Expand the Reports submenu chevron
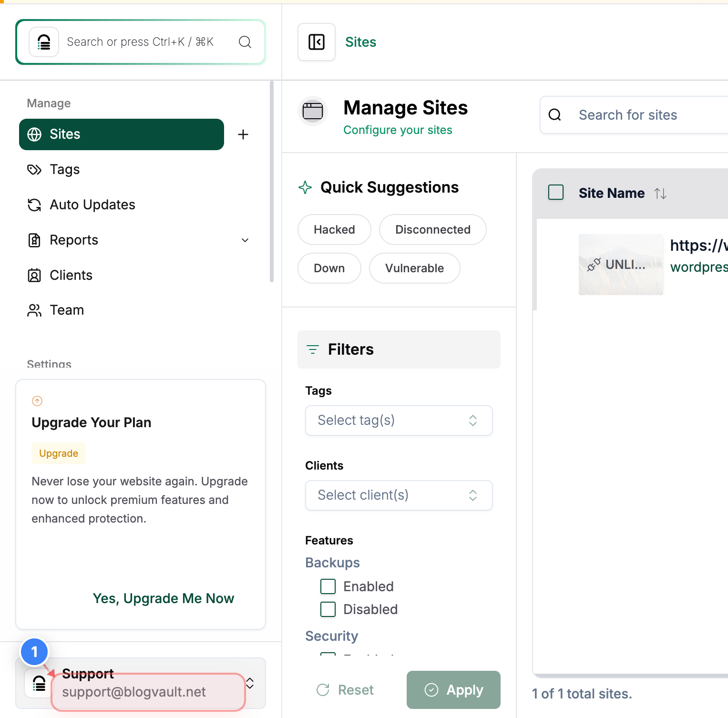Image resolution: width=728 pixels, height=718 pixels. 245,240
